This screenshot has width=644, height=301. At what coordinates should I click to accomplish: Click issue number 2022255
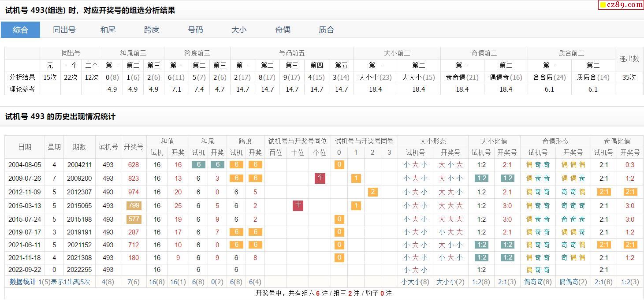point(79,270)
